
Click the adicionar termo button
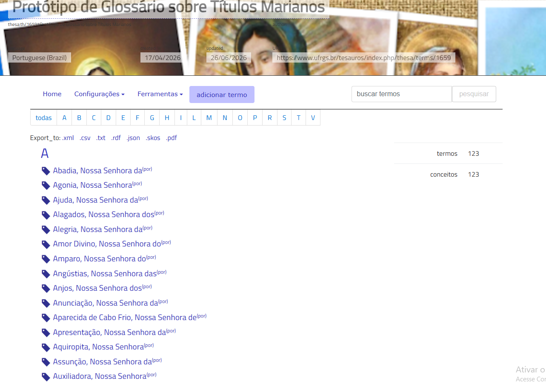coord(222,94)
